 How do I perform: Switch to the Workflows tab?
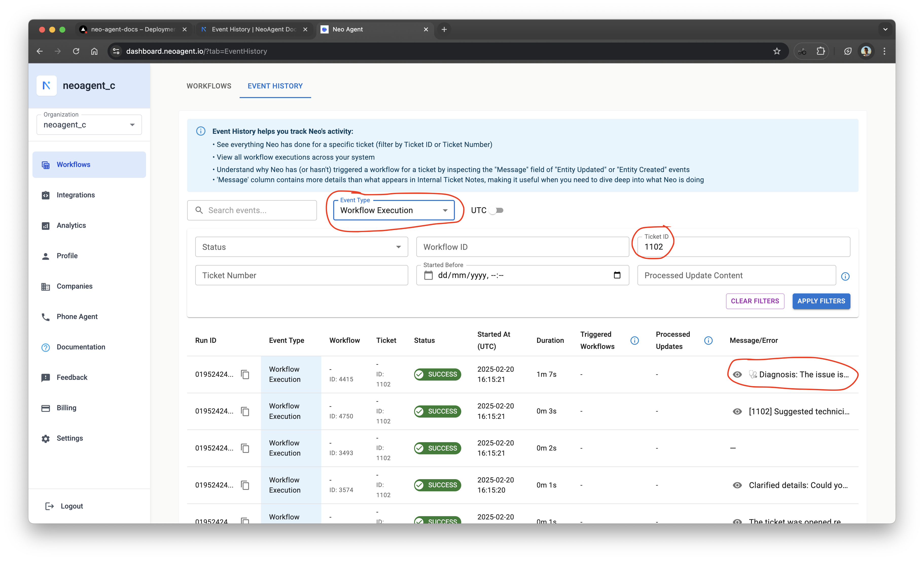tap(209, 86)
